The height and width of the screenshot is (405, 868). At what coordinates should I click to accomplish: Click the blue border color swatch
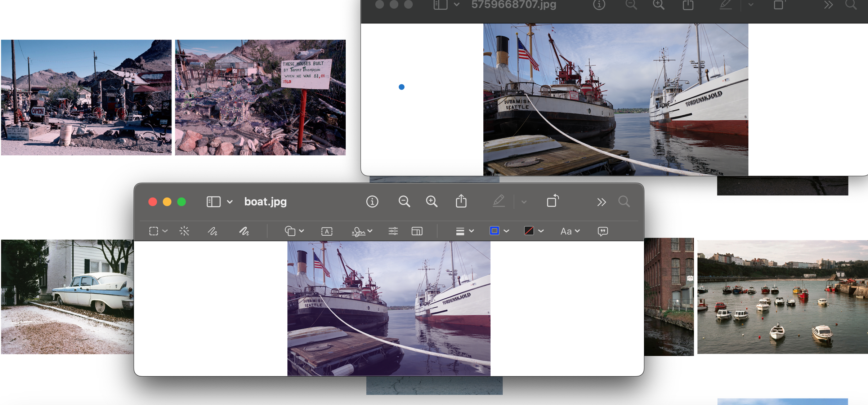[495, 231]
